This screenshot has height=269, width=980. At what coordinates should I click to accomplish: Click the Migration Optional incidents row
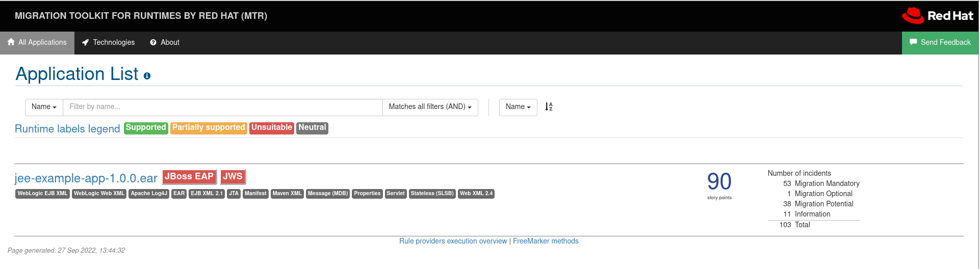pos(814,194)
